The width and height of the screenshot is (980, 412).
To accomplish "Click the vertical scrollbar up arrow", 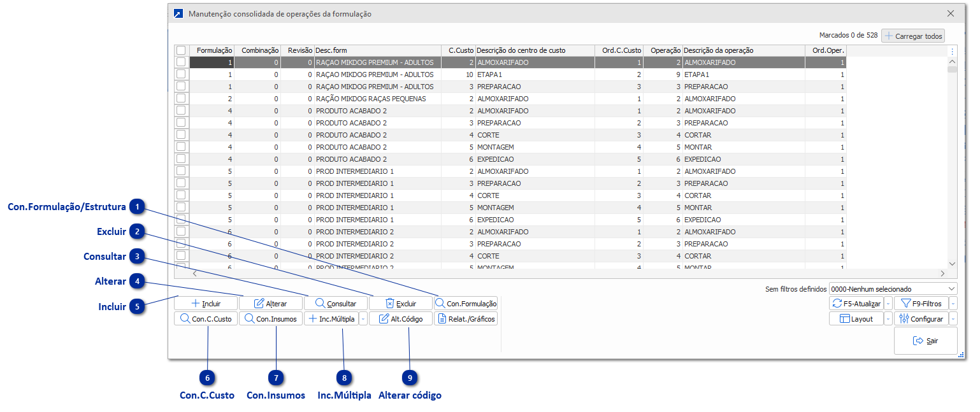I will (x=953, y=62).
